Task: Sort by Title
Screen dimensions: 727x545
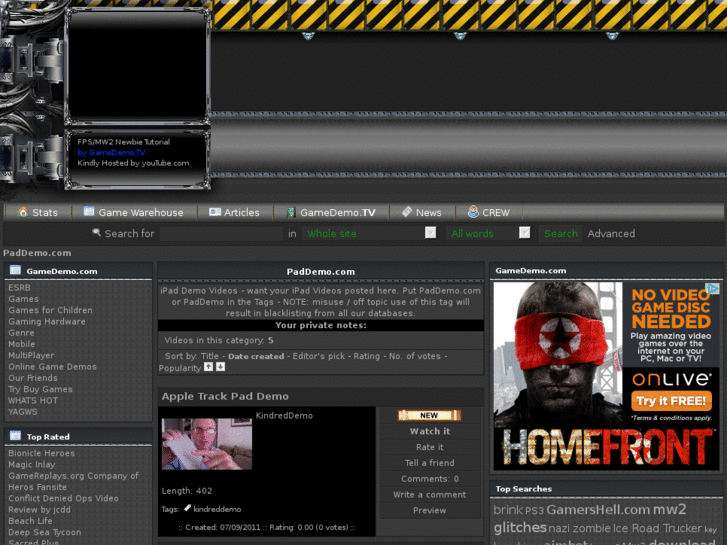Action: click(210, 356)
